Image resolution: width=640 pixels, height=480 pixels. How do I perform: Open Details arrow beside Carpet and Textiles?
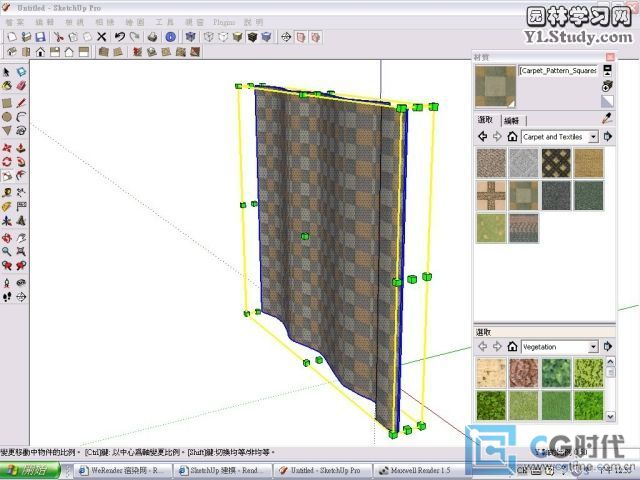[x=608, y=136]
